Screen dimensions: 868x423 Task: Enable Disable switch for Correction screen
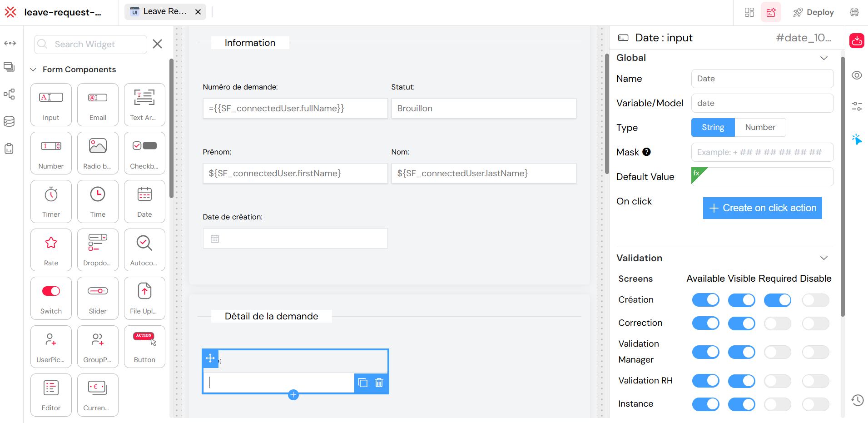(815, 323)
